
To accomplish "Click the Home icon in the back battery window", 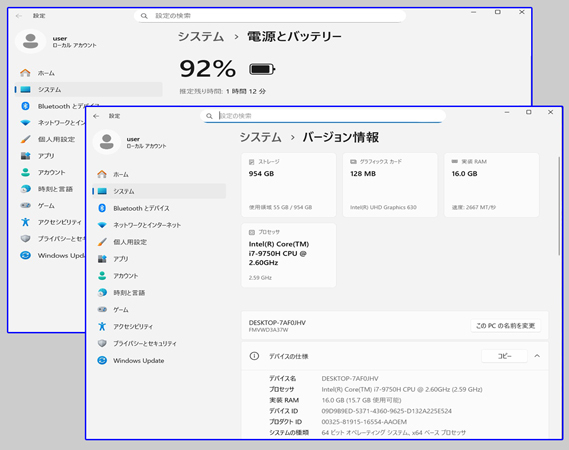I will (25, 73).
